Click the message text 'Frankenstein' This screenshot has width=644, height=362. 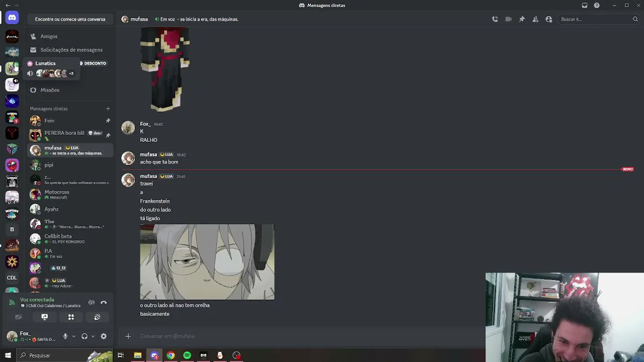(x=154, y=201)
